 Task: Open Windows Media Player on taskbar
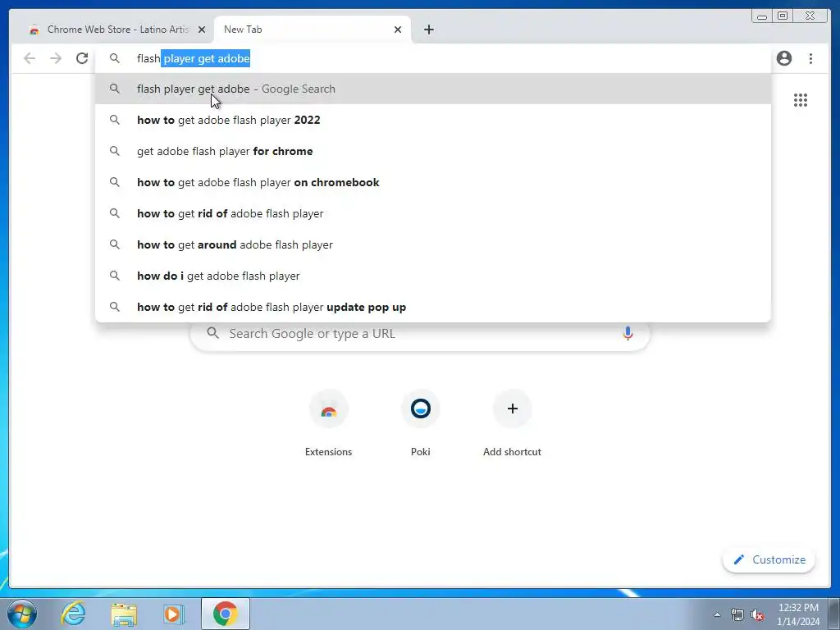[174, 614]
